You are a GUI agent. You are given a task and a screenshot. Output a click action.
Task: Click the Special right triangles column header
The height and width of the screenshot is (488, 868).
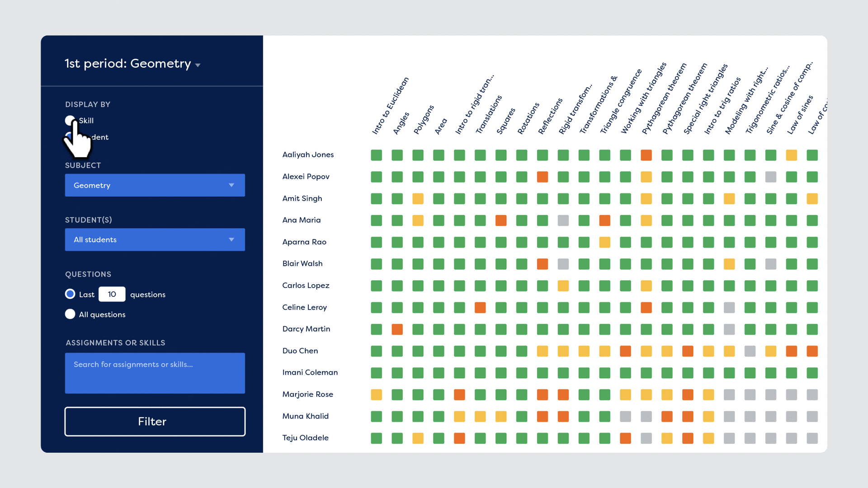705,99
